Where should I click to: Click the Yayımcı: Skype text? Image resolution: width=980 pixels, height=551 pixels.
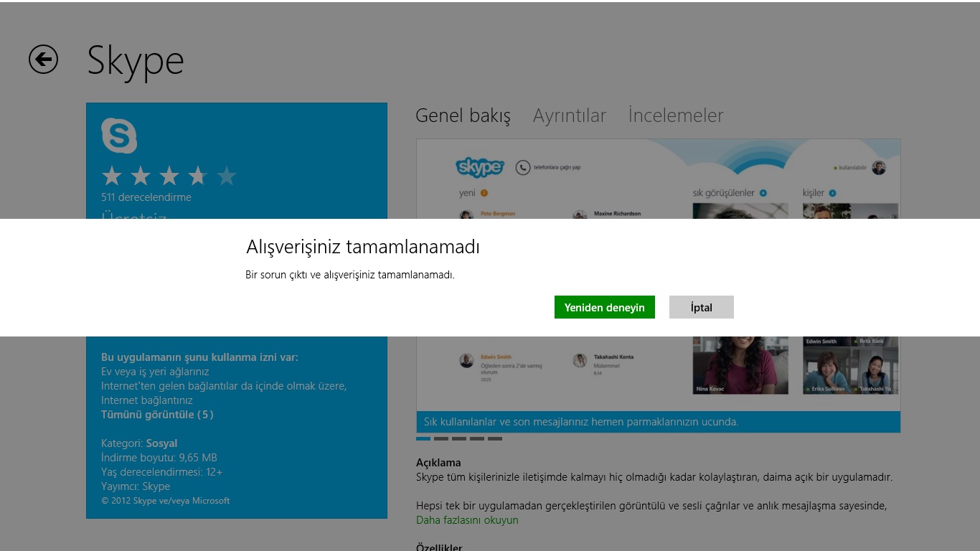pyautogui.click(x=136, y=486)
